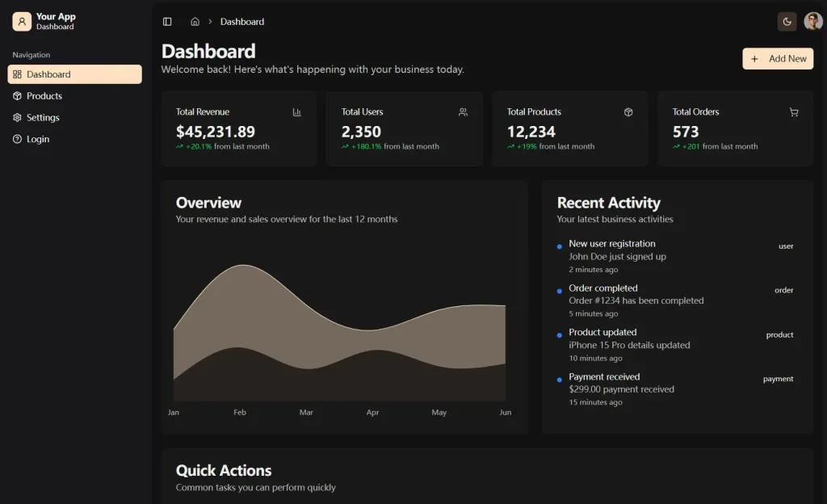Expand the Recent Activity 'order' badge
Screen dimensions: 827x504
tap(785, 290)
